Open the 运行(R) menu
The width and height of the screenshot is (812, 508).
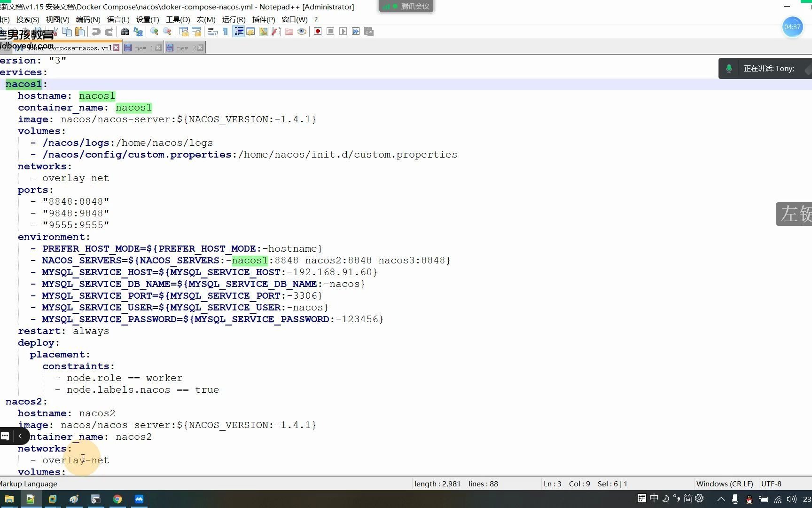[x=234, y=19]
